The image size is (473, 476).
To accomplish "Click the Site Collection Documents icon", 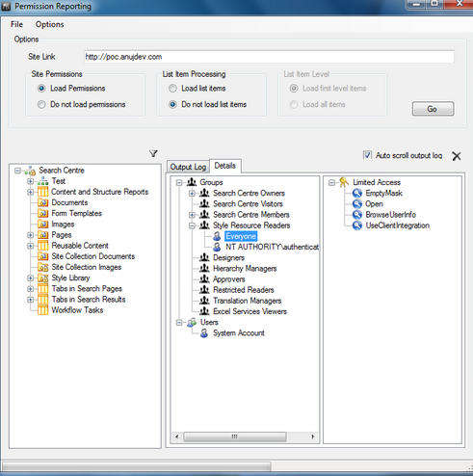I will pos(42,256).
